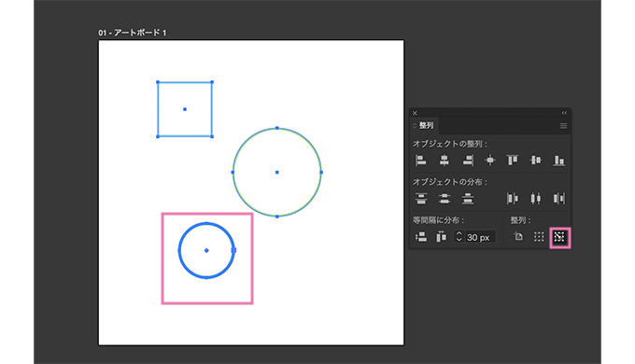The image size is (635, 364).
Task: Click Horizontal Distribute Left icon
Action: pyautogui.click(x=513, y=199)
